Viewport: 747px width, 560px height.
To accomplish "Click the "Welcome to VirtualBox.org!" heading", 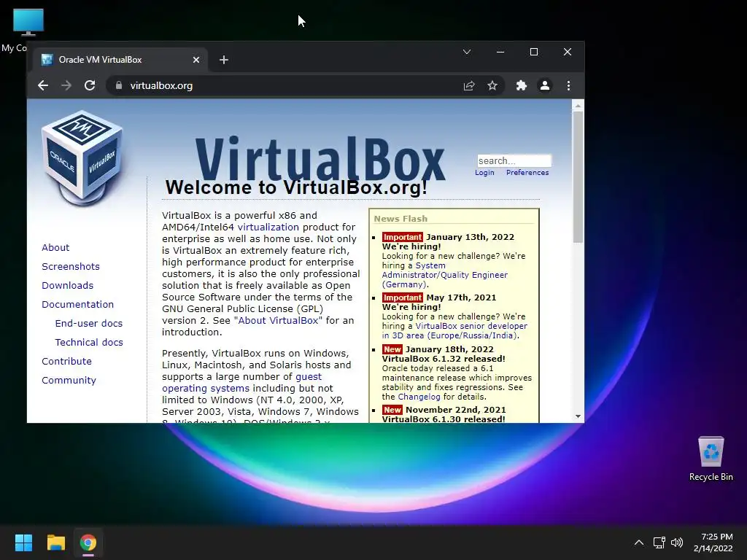I will [x=296, y=187].
